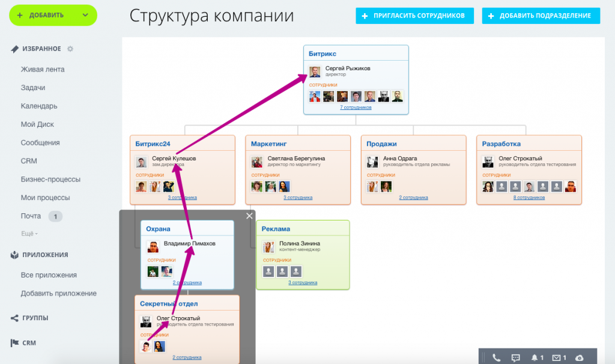Viewport: 615px width, 364px height.
Task: Click the Почта unread badge 1
Action: click(55, 216)
